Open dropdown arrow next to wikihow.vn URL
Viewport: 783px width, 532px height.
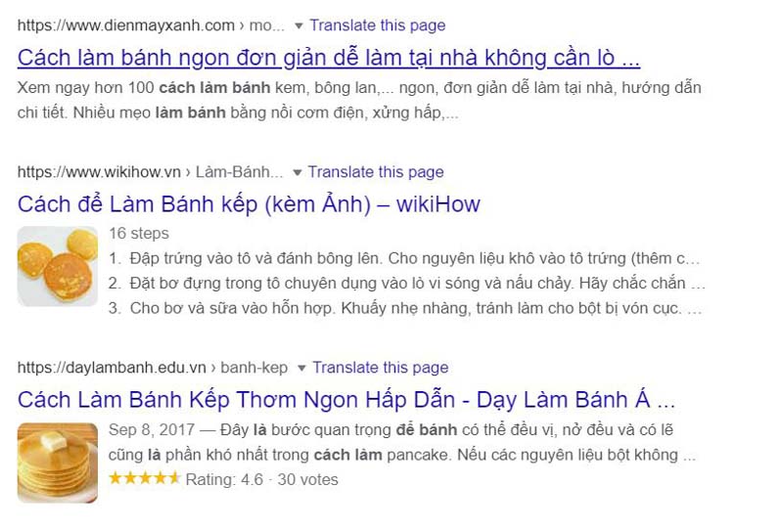[x=298, y=172]
